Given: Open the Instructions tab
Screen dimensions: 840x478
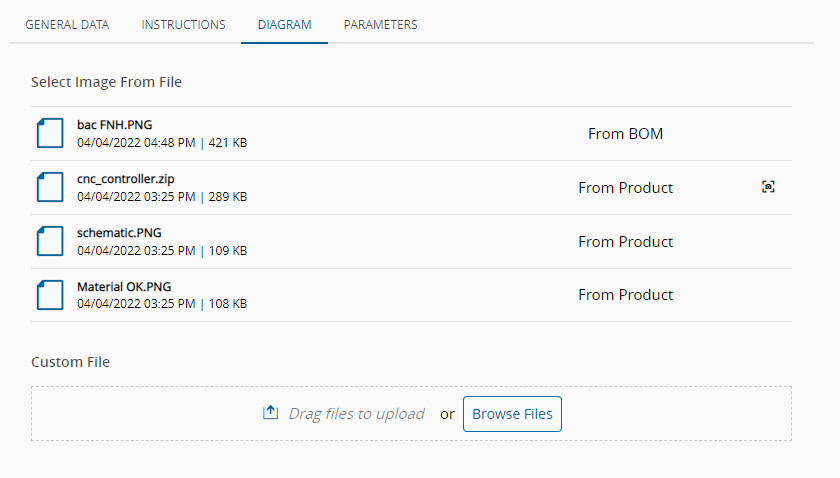Looking at the screenshot, I should tap(183, 24).
